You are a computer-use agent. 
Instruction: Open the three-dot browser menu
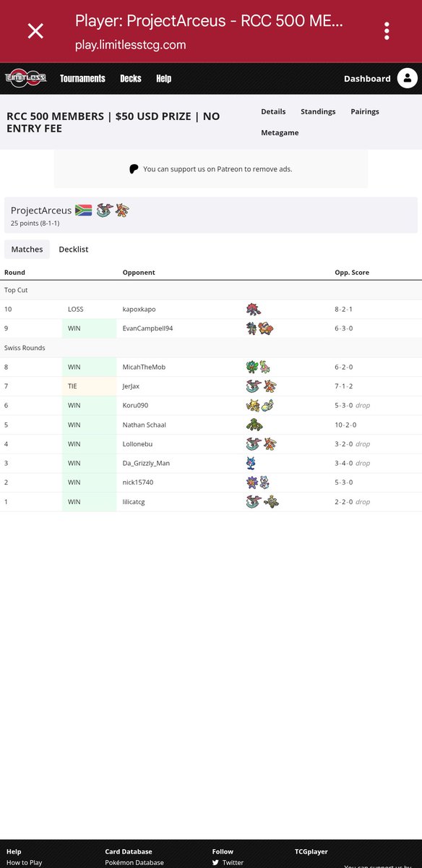coord(387,30)
